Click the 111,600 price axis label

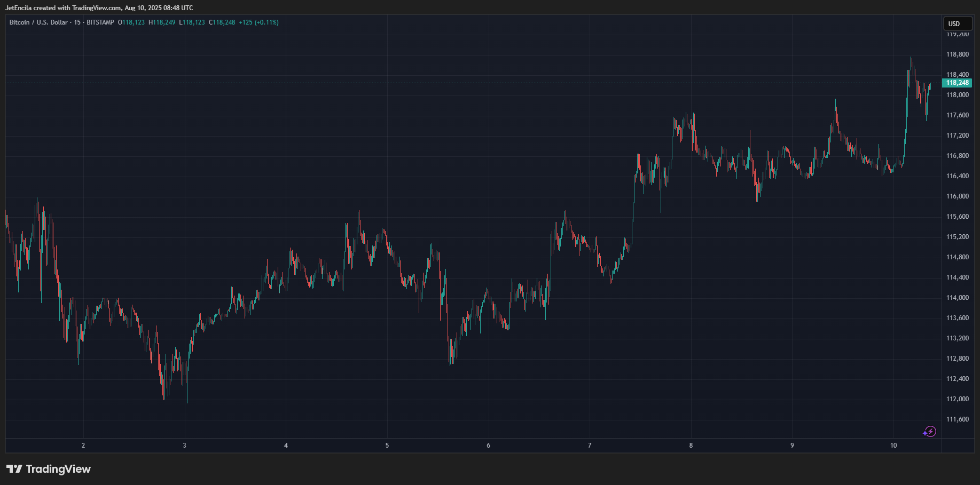pos(958,419)
